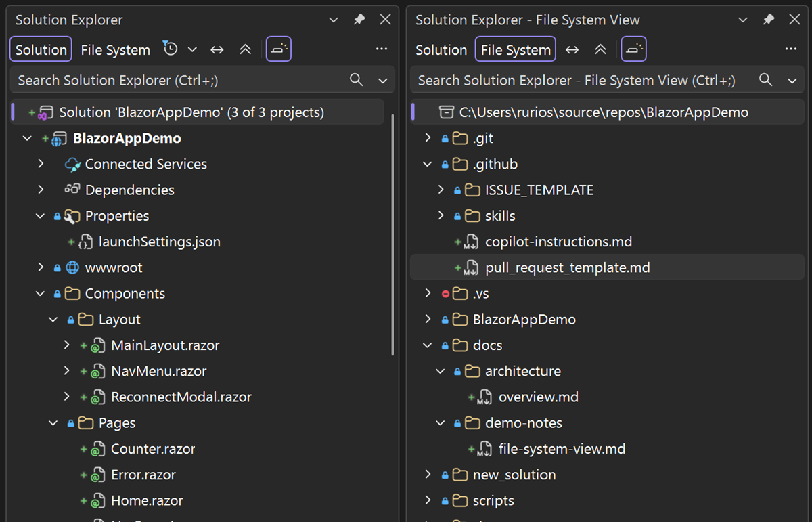Collapse the Layout folder
Image resolution: width=812 pixels, height=522 pixels.
[53, 320]
